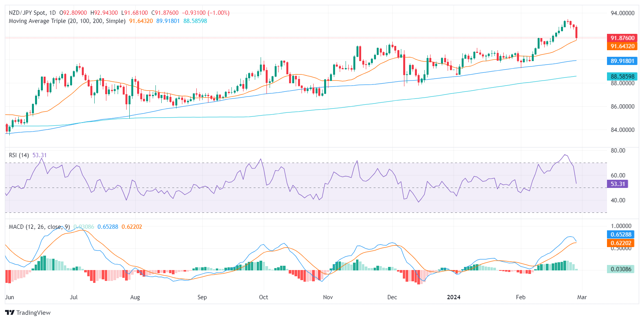The image size is (644, 321).
Task: Select the RSI (14) indicator legend
Action: pyautogui.click(x=19, y=155)
